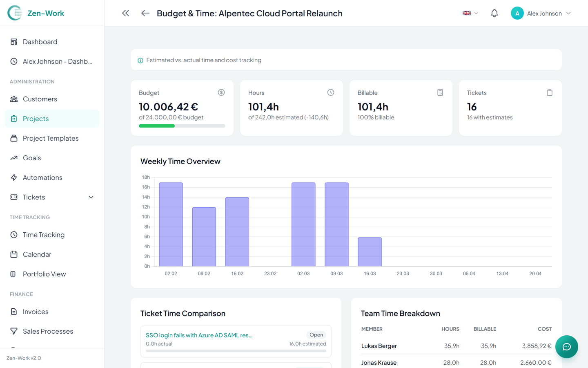Click the 02.03 weekly chart bar
Screen dimensions: 588x368
coord(303,224)
